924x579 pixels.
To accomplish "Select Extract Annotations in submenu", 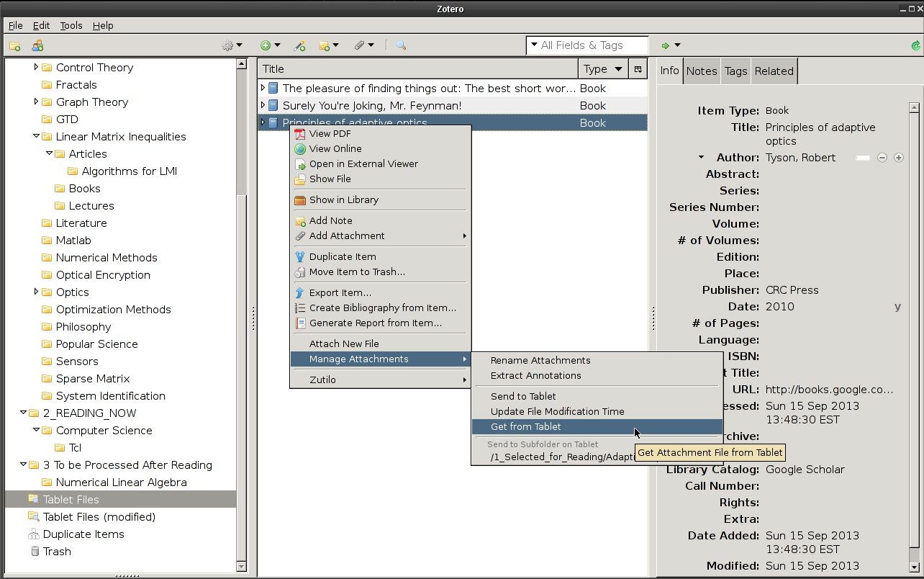I will tap(597, 376).
